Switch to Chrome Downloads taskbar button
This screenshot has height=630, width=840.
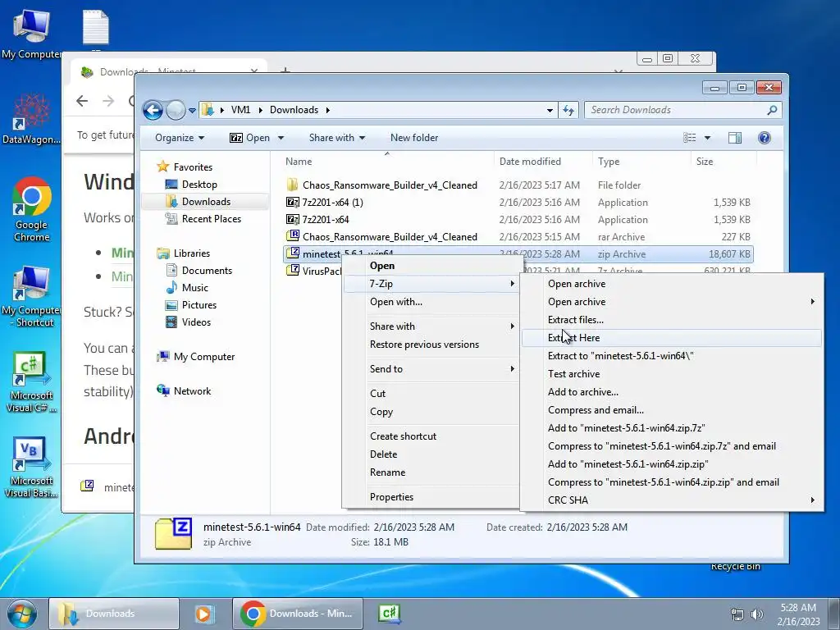point(298,614)
